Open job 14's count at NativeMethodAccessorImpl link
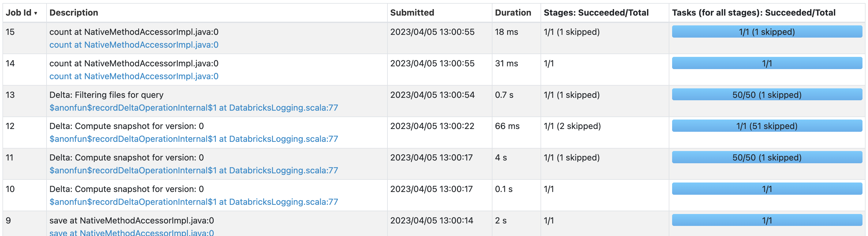The image size is (868, 236). [x=134, y=76]
